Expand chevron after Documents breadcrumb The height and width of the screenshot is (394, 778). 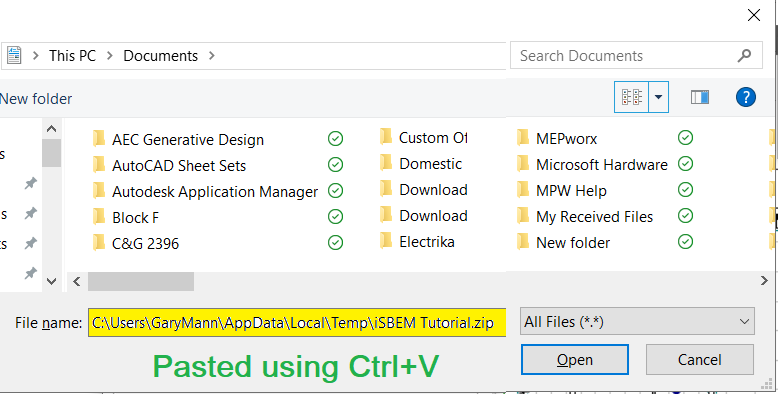pyautogui.click(x=212, y=56)
